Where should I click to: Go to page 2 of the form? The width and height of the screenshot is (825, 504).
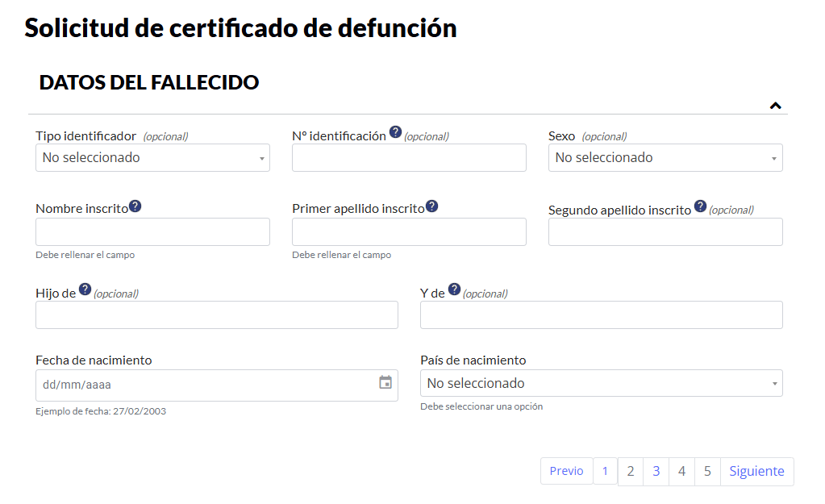click(x=630, y=471)
